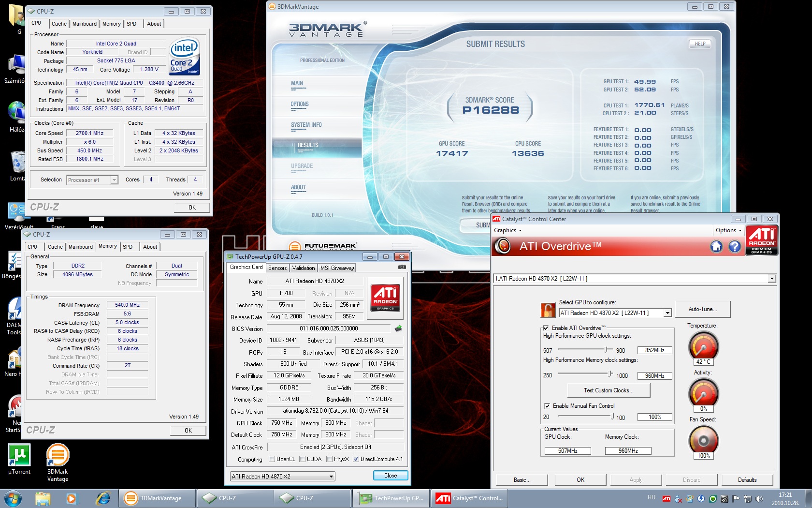Viewport: 812px width, 508px height.
Task: Select the DAEMON Tools desktop shortcut
Action: [14, 315]
